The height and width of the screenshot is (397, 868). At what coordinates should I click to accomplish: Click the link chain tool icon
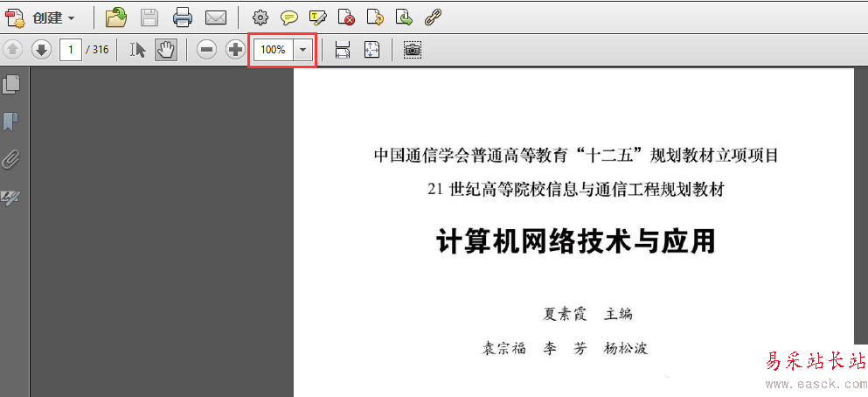pyautogui.click(x=433, y=17)
